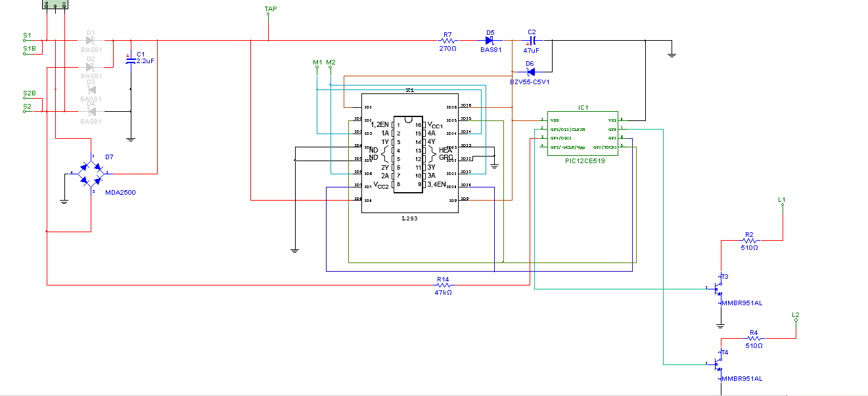Click the S1 input terminal label
Image resolution: width=868 pixels, height=396 pixels.
[27, 35]
